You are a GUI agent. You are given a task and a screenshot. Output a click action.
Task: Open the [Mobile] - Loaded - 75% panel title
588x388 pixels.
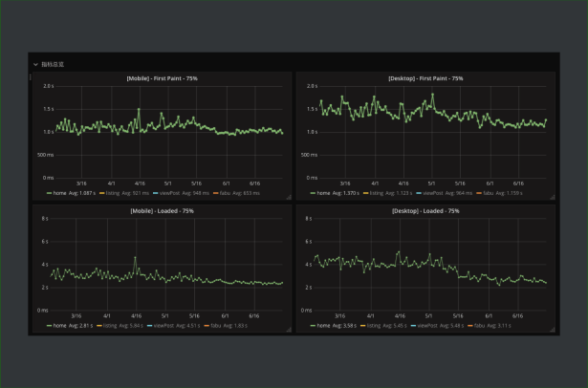[x=162, y=211]
